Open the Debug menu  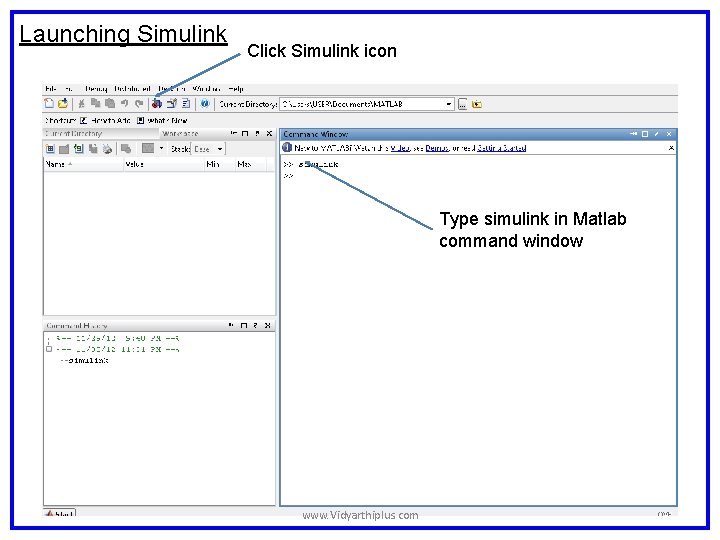[96, 88]
